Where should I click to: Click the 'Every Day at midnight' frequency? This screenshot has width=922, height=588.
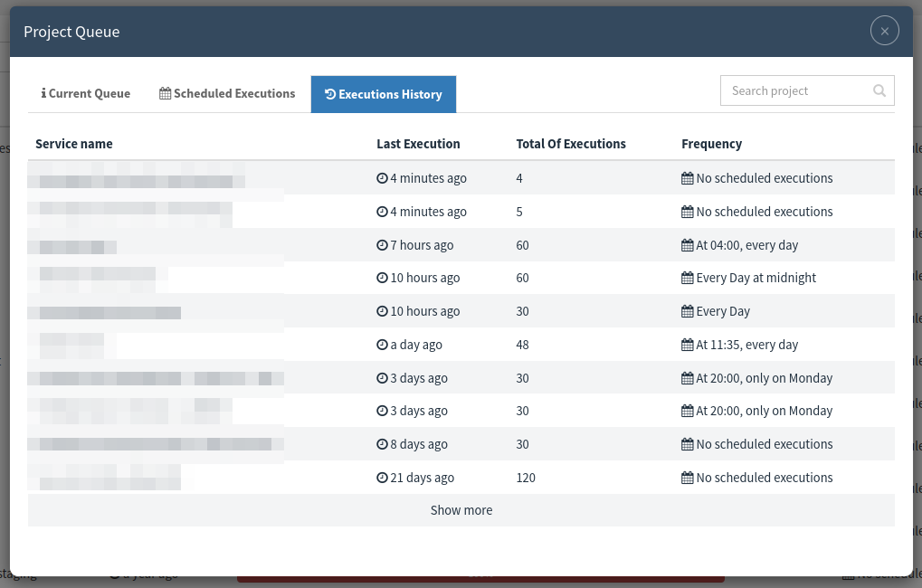pos(748,278)
